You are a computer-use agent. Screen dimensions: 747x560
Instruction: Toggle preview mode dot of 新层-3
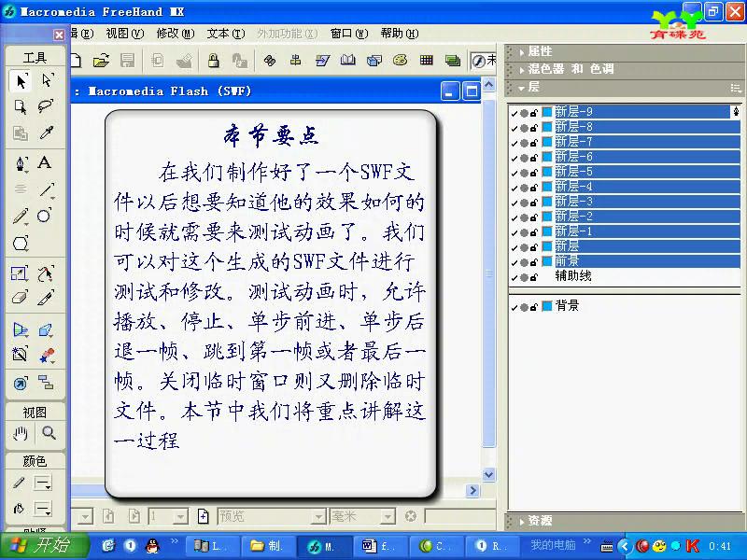pos(524,203)
